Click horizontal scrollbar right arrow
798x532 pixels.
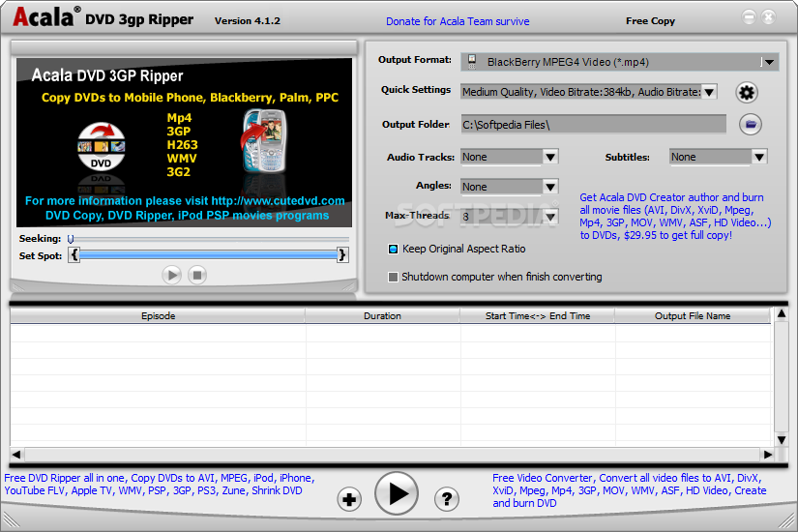[767, 455]
